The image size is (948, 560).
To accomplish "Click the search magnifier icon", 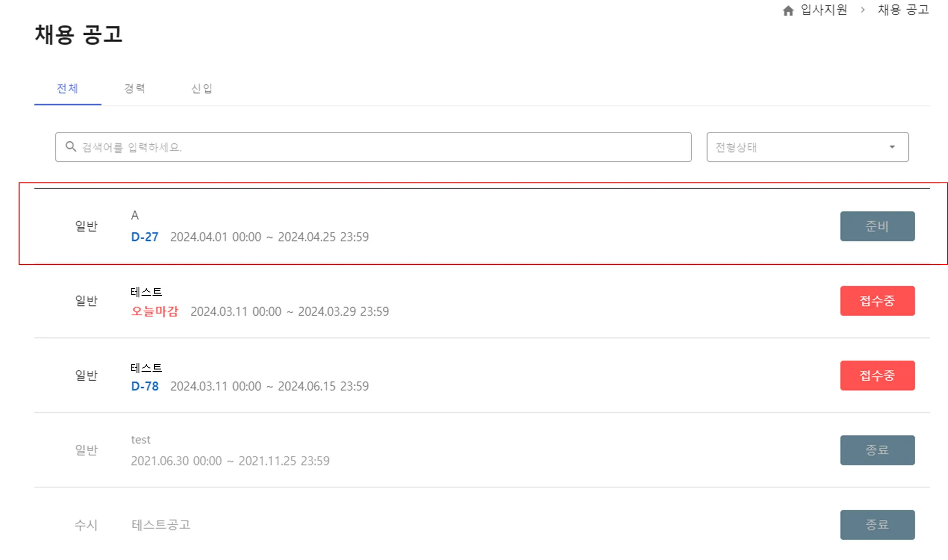I will click(71, 147).
